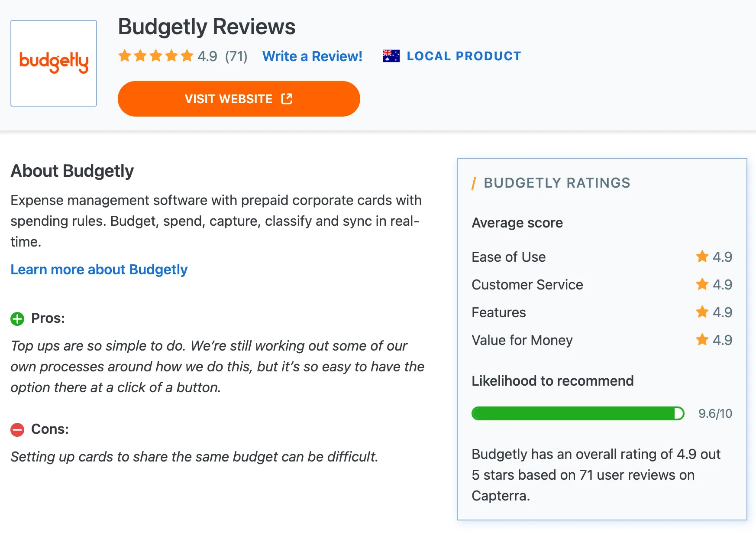Click the green plus Pros icon
756x533 pixels.
pyautogui.click(x=17, y=319)
